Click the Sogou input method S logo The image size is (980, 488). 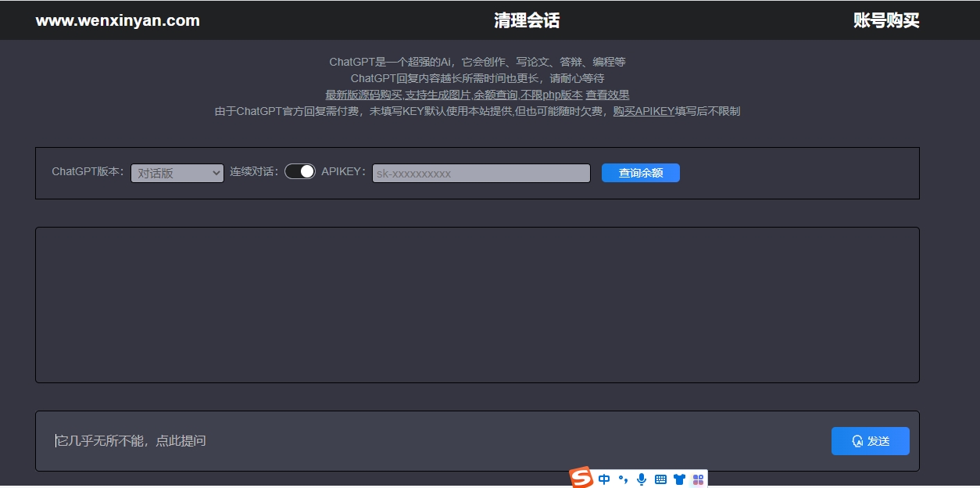[x=581, y=478]
